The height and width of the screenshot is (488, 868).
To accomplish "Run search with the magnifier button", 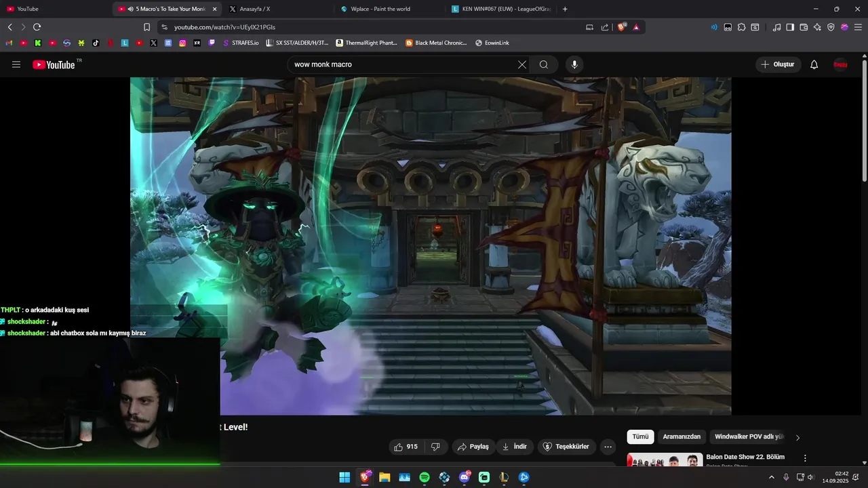I will point(544,64).
